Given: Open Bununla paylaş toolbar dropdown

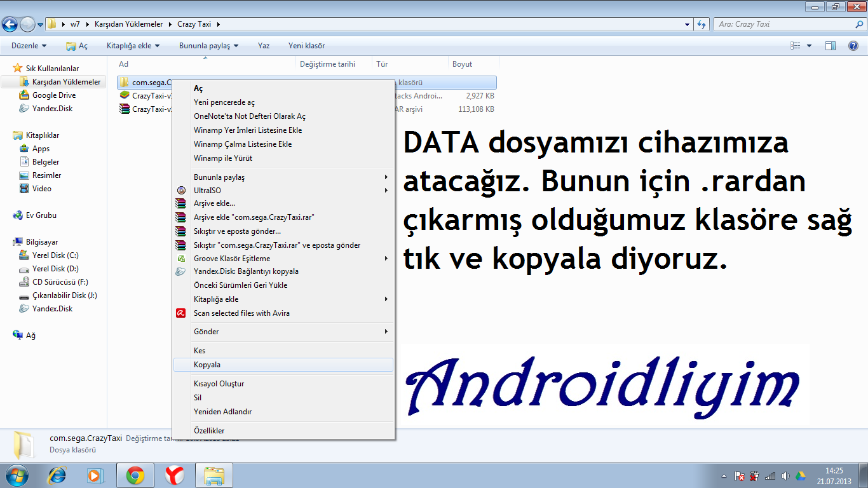Looking at the screenshot, I should tap(208, 46).
